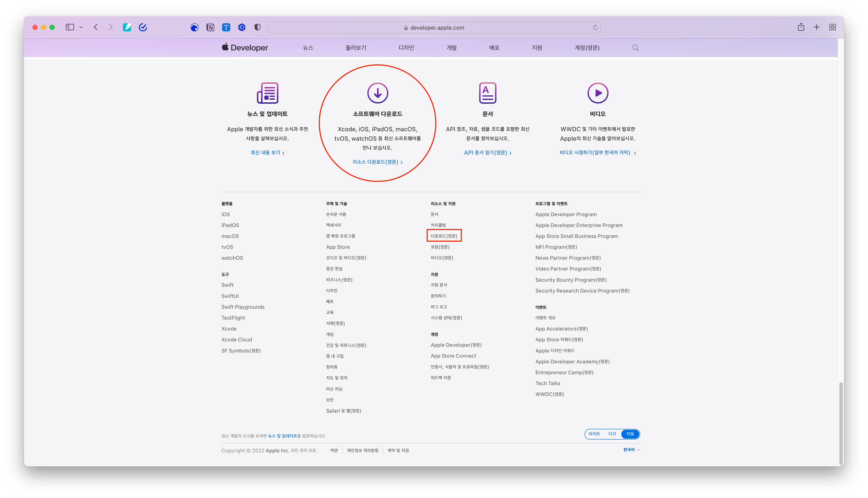Screen dimensions: 868x498
Task: Click the video play circle icon
Action: (598, 93)
